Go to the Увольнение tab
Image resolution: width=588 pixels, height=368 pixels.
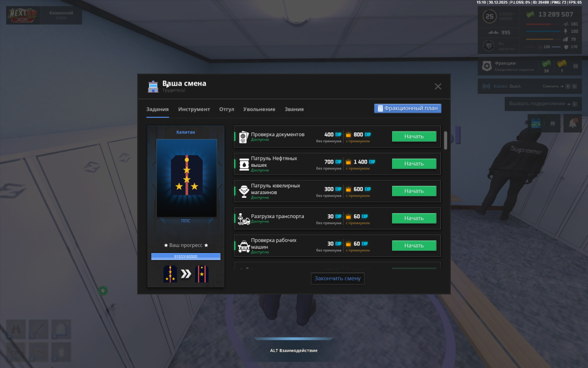[x=259, y=109]
